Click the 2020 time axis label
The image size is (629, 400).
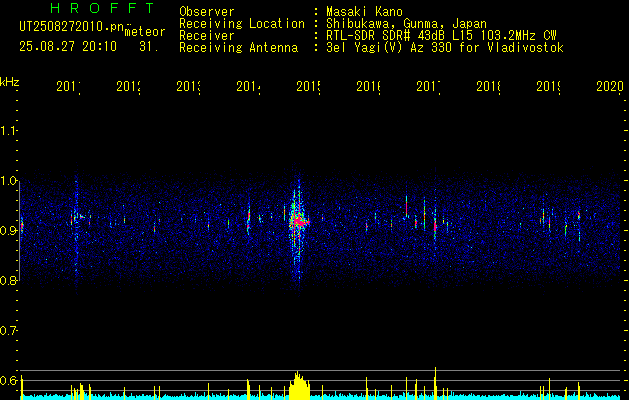point(610,86)
